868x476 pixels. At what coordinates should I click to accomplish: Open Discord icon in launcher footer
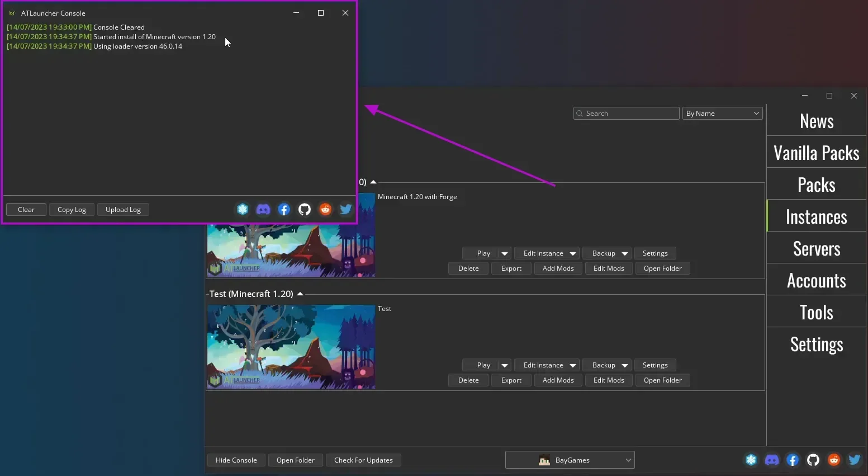(772, 460)
